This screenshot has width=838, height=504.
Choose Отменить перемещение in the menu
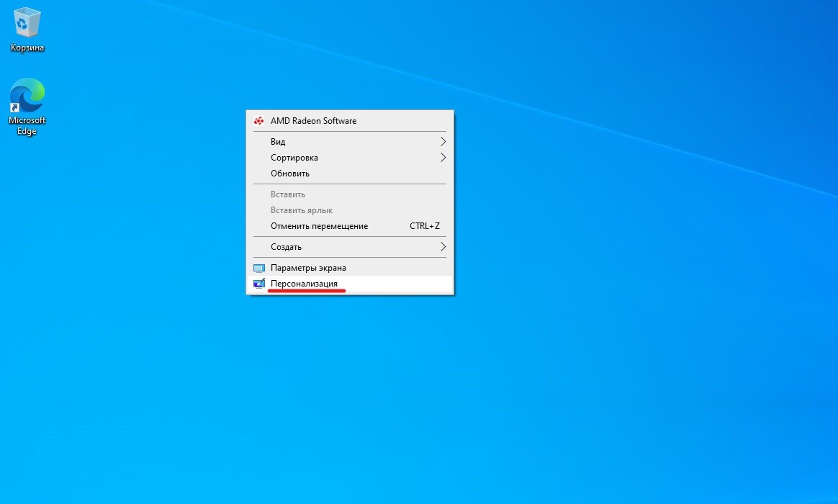coord(350,226)
